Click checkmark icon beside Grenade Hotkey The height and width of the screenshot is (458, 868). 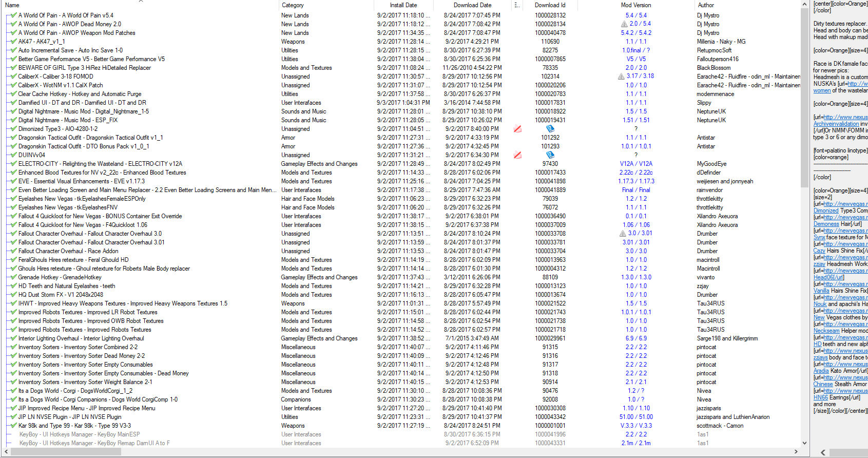[13, 277]
